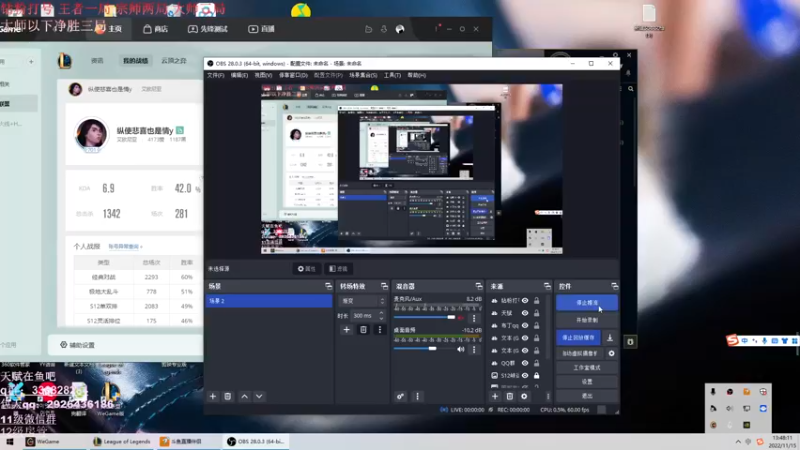The image size is (800, 450).
Task: Adjust the 300 ms duration stepper arrows
Action: 381,316
